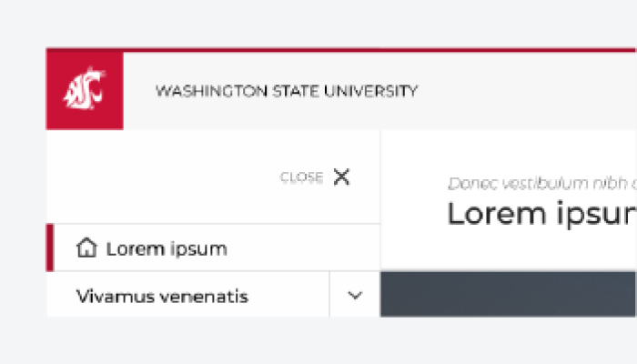Click the WSU Cougar head logo
Screen dimensions: 637x364
84,89
